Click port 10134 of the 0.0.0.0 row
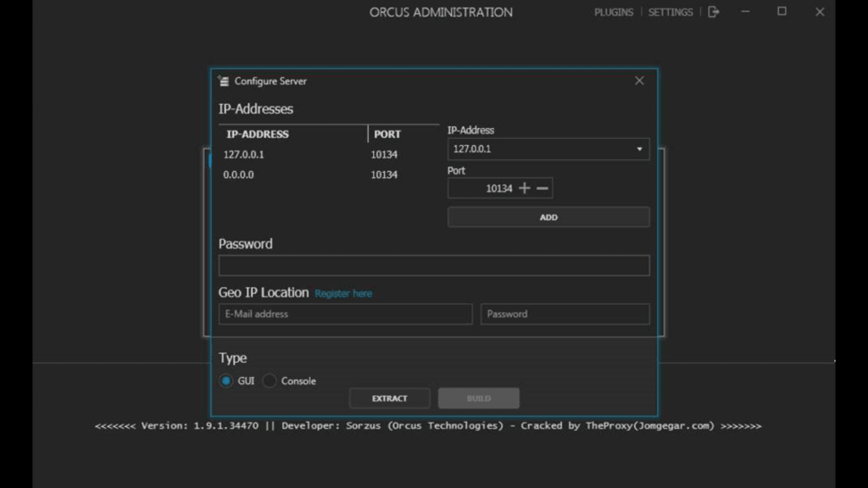The width and height of the screenshot is (868, 488). (x=384, y=175)
